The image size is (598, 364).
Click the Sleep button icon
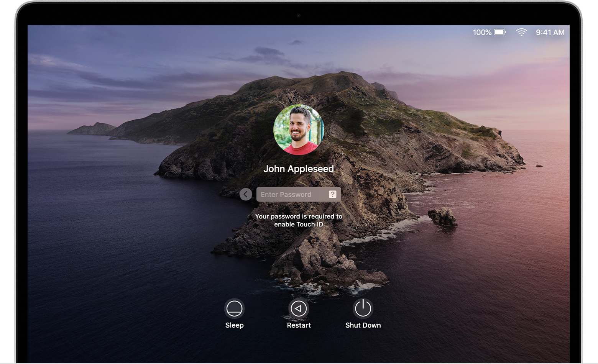pyautogui.click(x=234, y=308)
